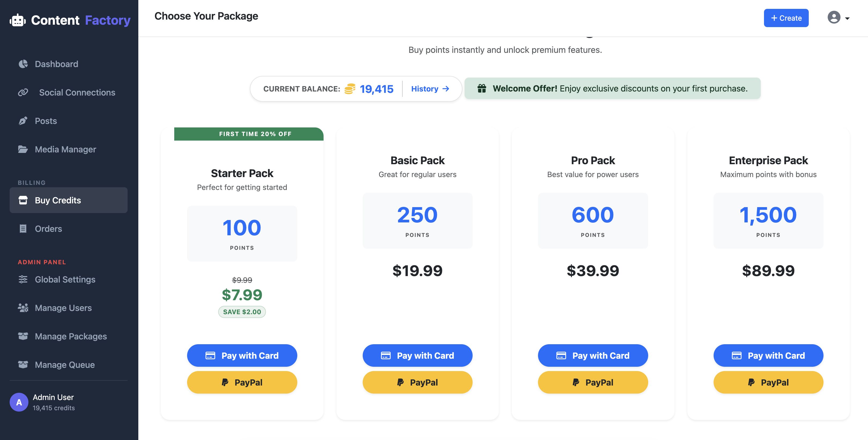Click the Media Manager folder icon
The image size is (868, 440).
[x=23, y=149]
